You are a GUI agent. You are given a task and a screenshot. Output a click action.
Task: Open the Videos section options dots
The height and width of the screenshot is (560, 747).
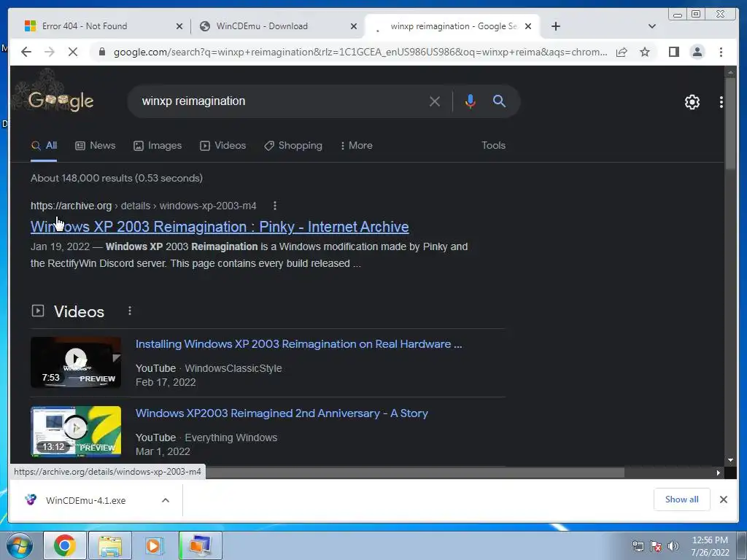click(130, 311)
